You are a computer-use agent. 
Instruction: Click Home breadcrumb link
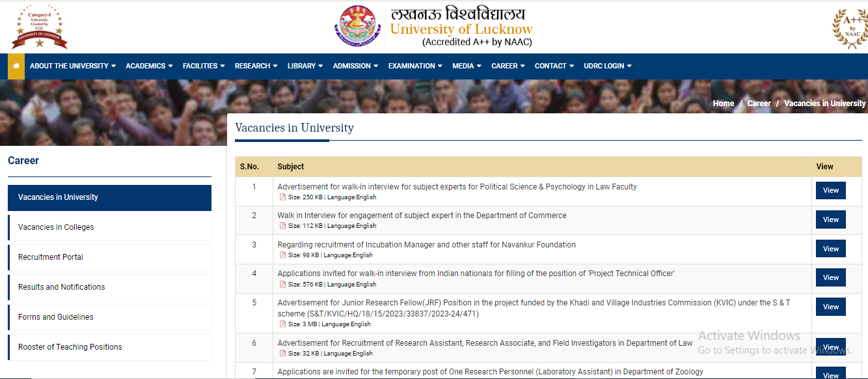[x=724, y=104]
